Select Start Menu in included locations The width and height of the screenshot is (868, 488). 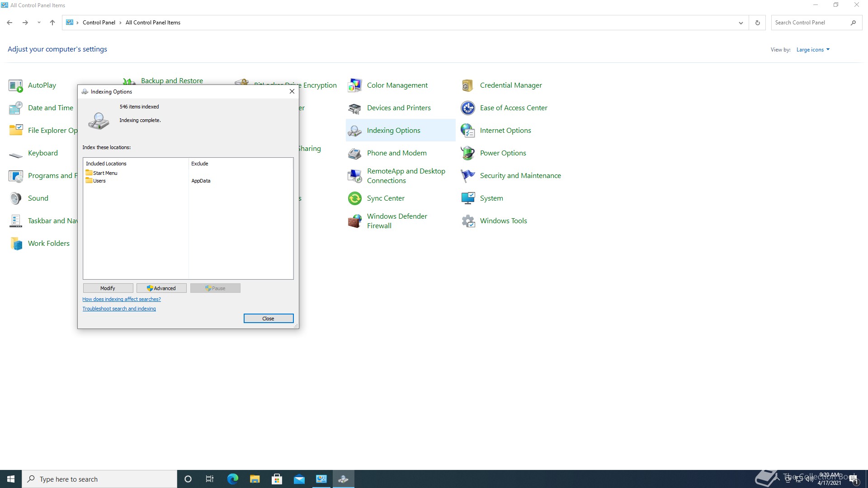pyautogui.click(x=102, y=173)
